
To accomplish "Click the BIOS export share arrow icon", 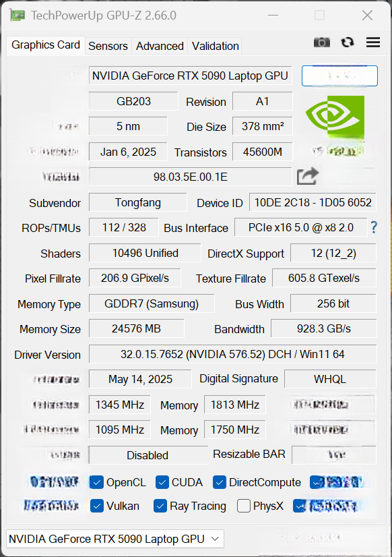I will coord(307,176).
